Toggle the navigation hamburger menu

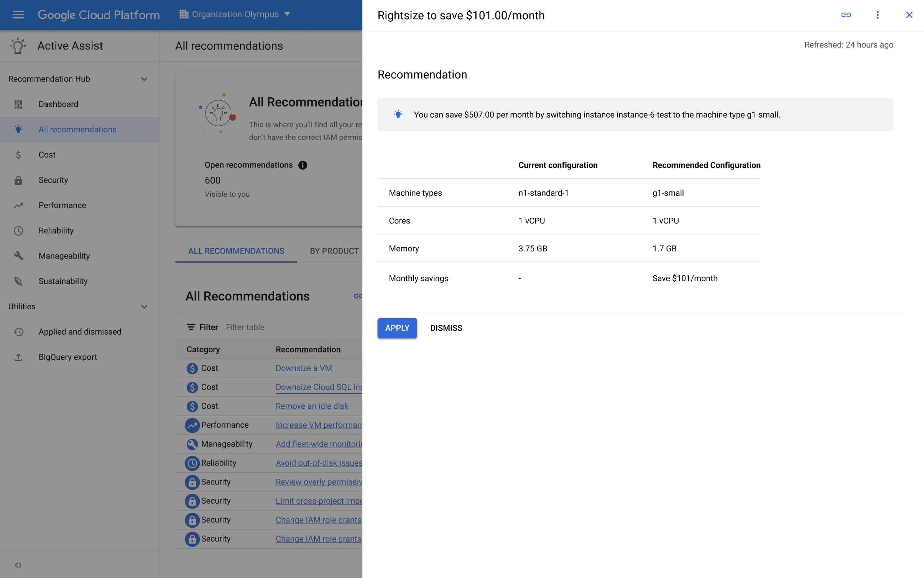coord(18,15)
